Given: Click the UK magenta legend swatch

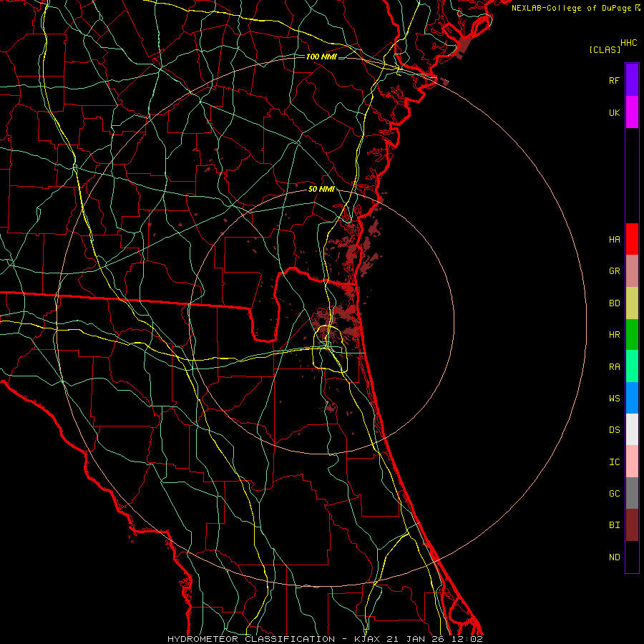Looking at the screenshot, I should [x=632, y=112].
